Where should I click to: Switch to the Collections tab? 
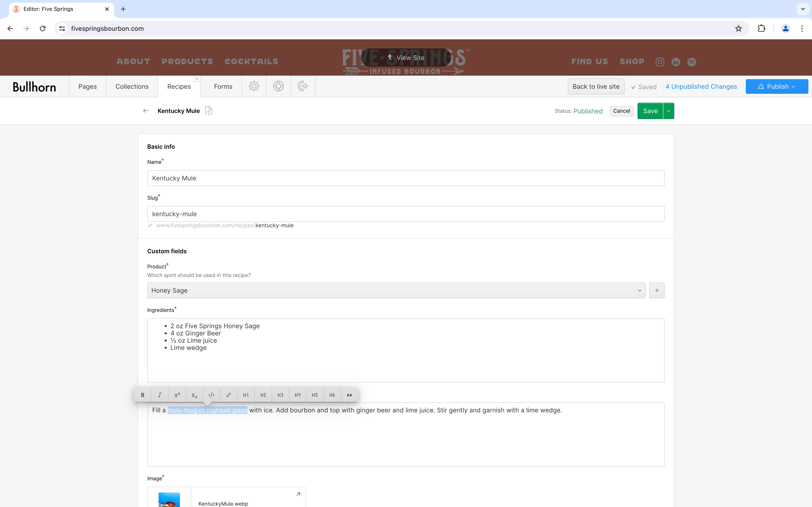tap(132, 86)
